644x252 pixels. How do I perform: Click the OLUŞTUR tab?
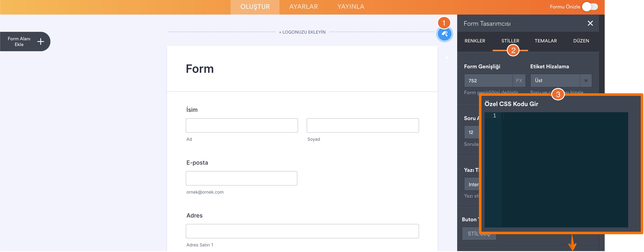[x=255, y=7]
